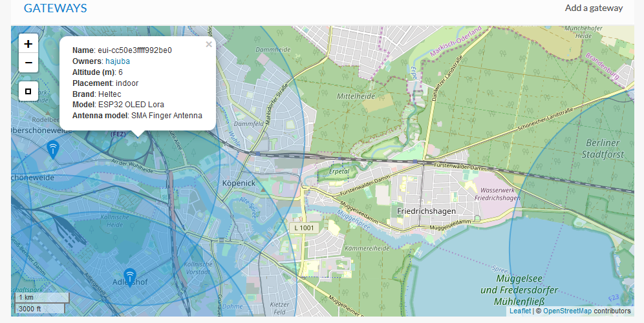This screenshot has height=323, width=644.
Task: Click the 1 km scale bar
Action: [42, 298]
